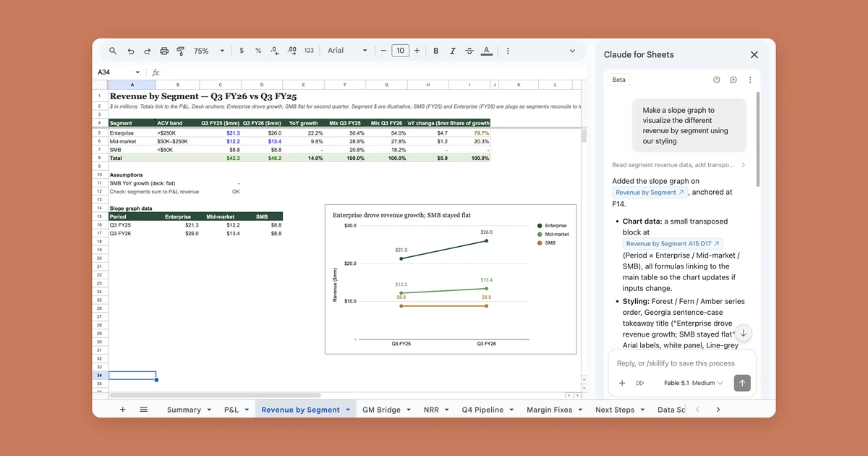Toggle bold formatting
Image resolution: width=868 pixels, height=456 pixels.
tap(435, 51)
